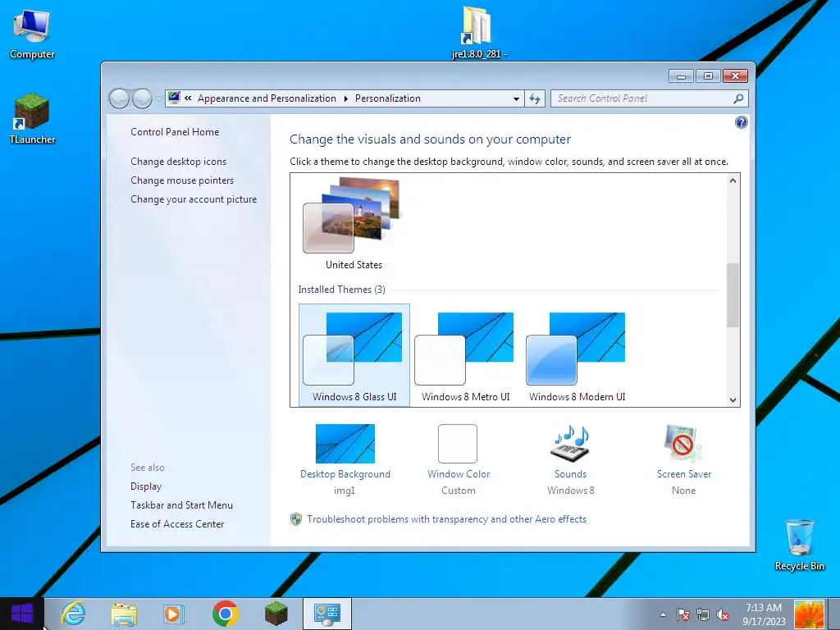The image size is (840, 630).
Task: Click the Refresh button in address bar
Action: click(535, 98)
